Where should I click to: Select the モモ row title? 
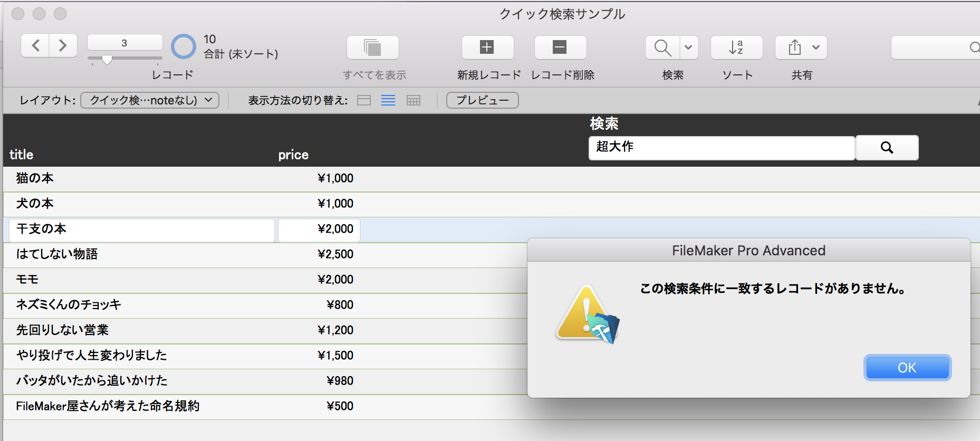pos(27,280)
